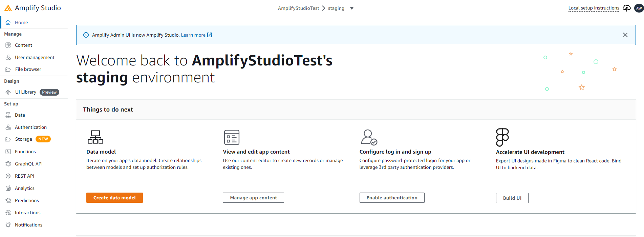This screenshot has width=644, height=237.
Task: Click the Data model diagram icon
Action: tap(95, 137)
